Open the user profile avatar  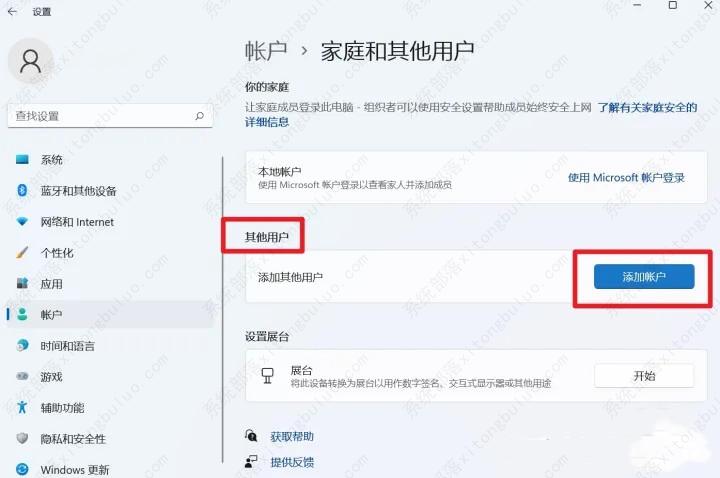30,62
